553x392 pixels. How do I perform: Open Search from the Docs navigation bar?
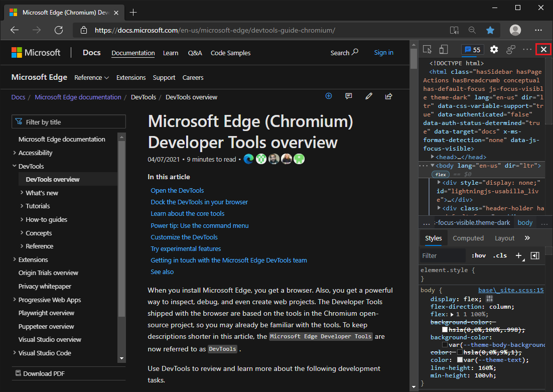[344, 53]
